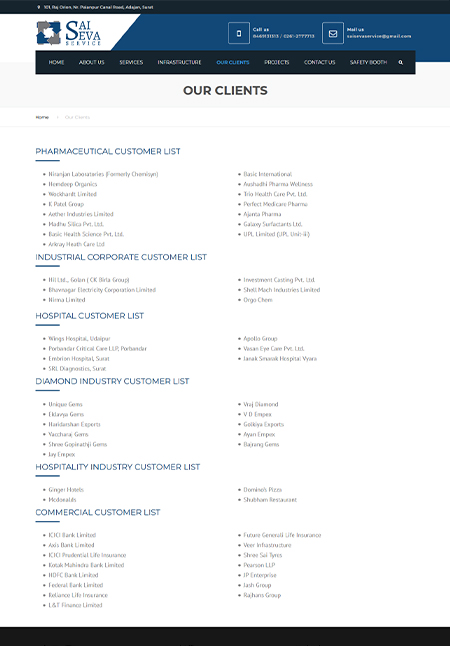
Task: Click SRL Diagnostics, Surat entry
Action: tap(77, 369)
